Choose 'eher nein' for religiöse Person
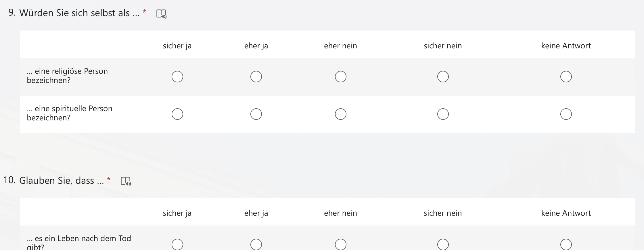This screenshot has width=644, height=250. (341, 77)
